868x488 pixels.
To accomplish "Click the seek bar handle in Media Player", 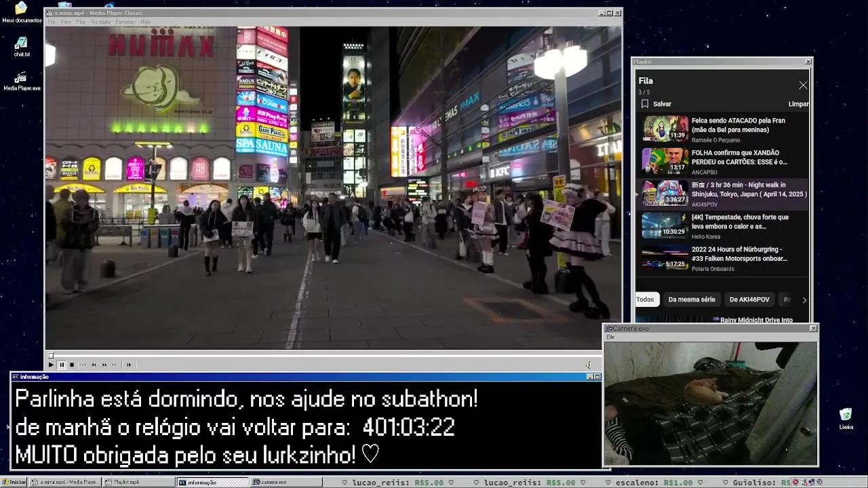I will point(50,355).
